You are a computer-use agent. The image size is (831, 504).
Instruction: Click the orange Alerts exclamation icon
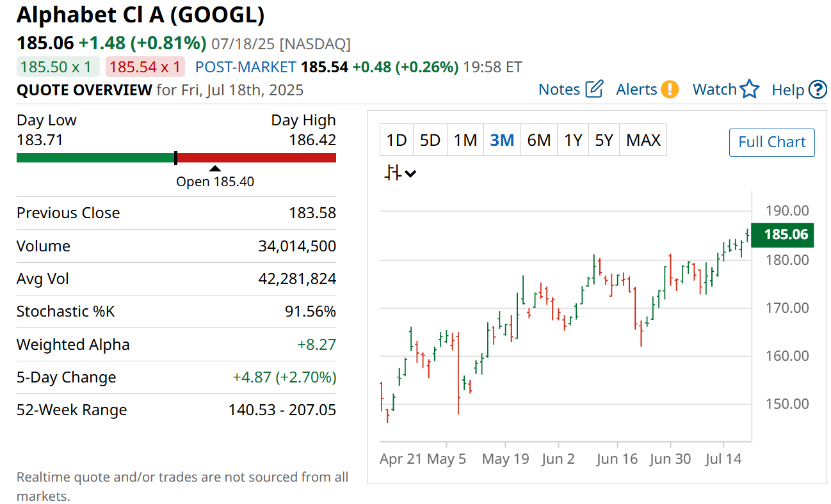point(670,89)
